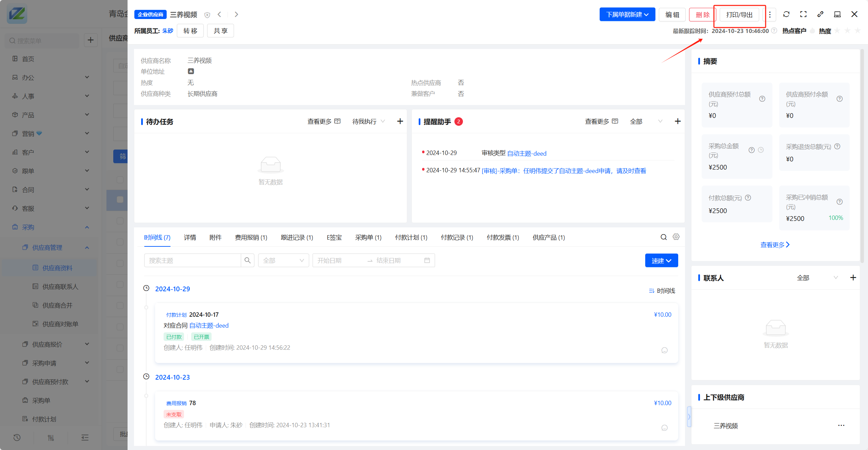868x450 pixels.
Task: Add a new 待办任务 with plus icon
Action: click(x=400, y=121)
